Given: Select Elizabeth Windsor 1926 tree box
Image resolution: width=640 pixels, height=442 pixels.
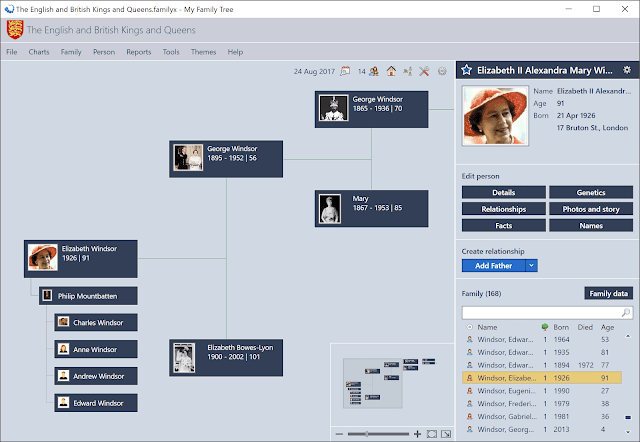Looking at the screenshot, I should [x=80, y=259].
